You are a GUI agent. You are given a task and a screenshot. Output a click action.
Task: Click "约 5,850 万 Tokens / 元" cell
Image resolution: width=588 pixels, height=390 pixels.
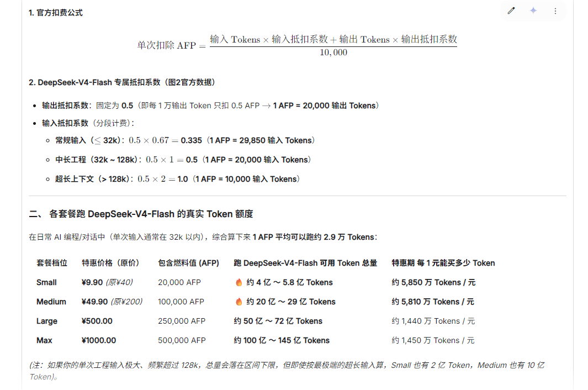(433, 282)
